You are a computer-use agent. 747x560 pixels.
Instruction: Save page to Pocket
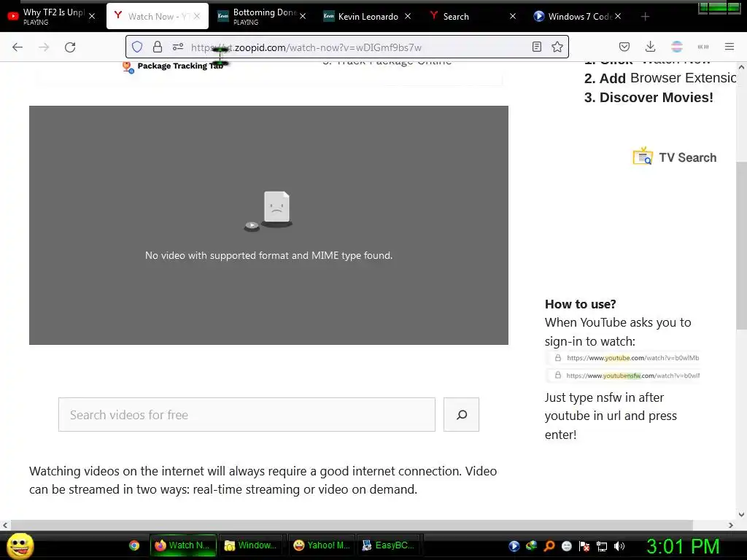(624, 47)
